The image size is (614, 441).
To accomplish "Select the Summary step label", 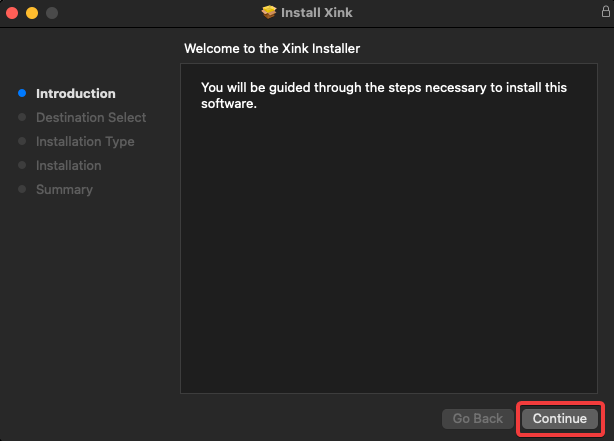I will pyautogui.click(x=64, y=190).
